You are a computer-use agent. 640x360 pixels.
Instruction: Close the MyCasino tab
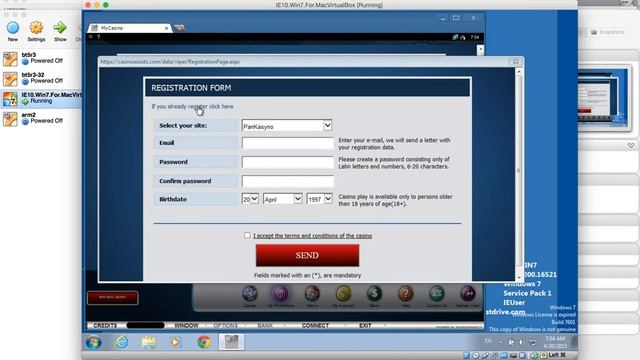tap(166, 28)
